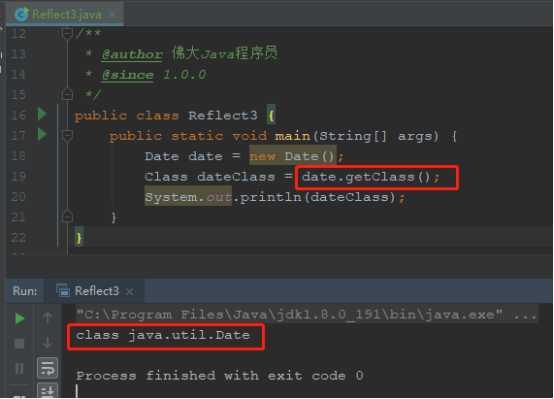Rerun Reflect3 with the green play button
Screen dimensions: 554x399
tap(20, 319)
